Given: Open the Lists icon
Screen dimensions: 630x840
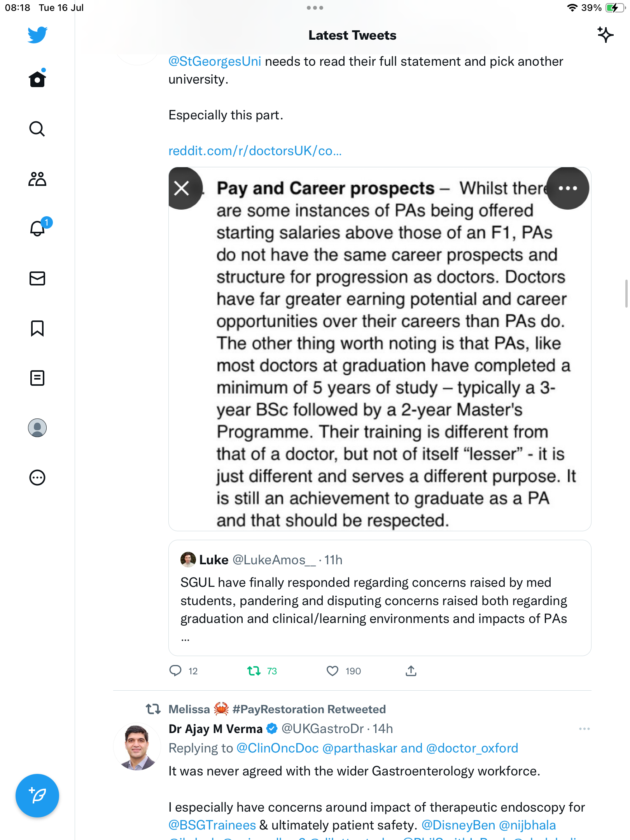Looking at the screenshot, I should (37, 378).
